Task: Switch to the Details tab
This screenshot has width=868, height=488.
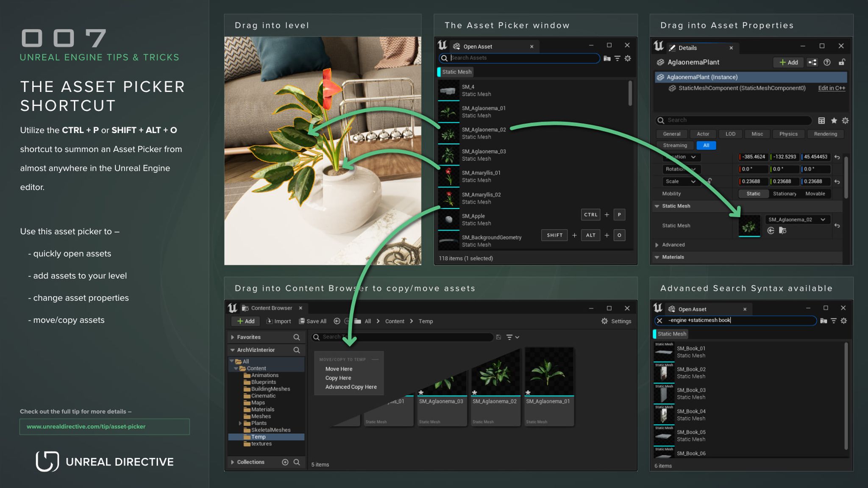Action: 687,48
